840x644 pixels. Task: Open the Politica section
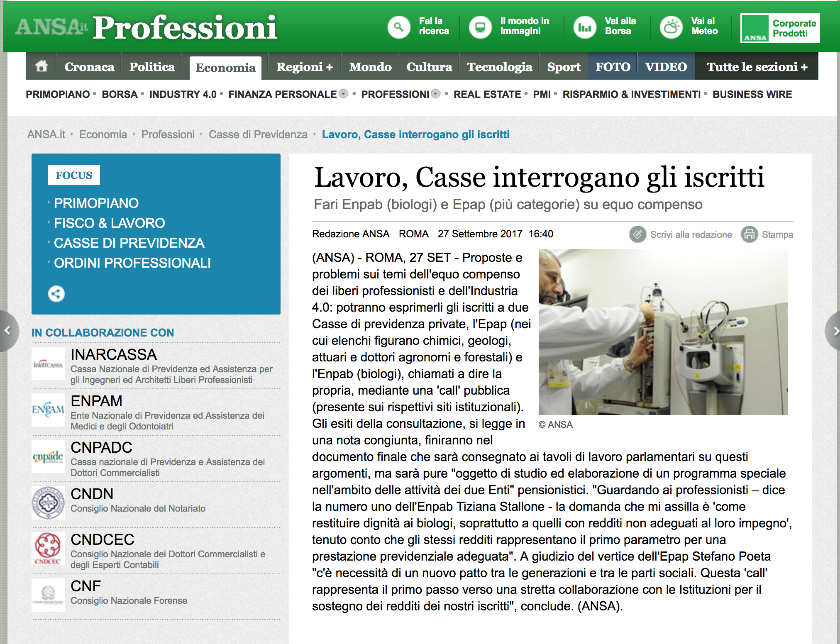coord(152,66)
